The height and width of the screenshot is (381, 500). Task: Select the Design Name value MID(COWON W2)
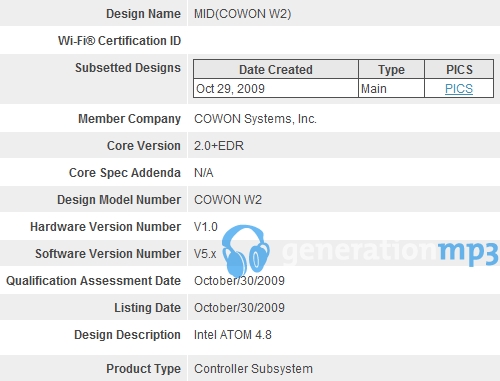[x=243, y=14]
